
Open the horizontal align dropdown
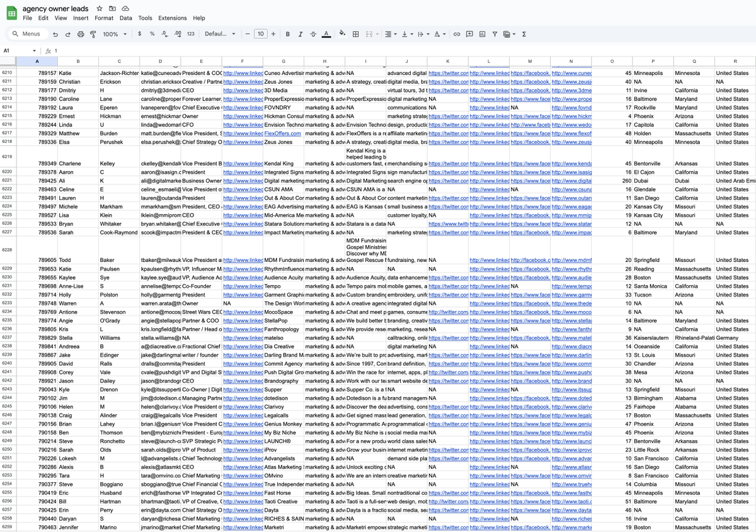pos(390,34)
